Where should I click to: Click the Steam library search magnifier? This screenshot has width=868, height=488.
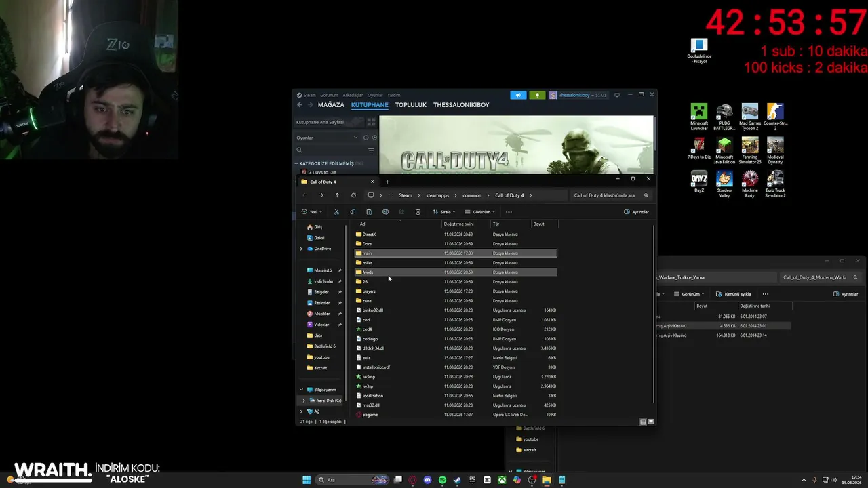[299, 150]
